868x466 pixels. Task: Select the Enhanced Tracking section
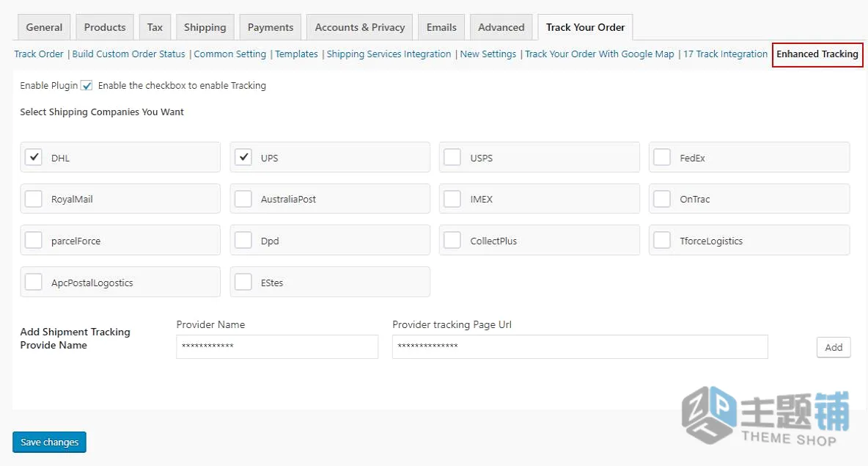pos(817,54)
